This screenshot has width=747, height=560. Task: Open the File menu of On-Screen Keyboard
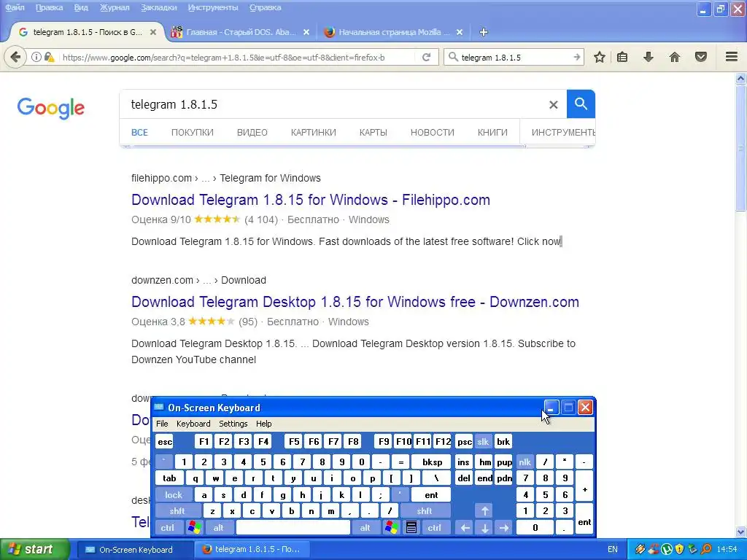tap(162, 424)
